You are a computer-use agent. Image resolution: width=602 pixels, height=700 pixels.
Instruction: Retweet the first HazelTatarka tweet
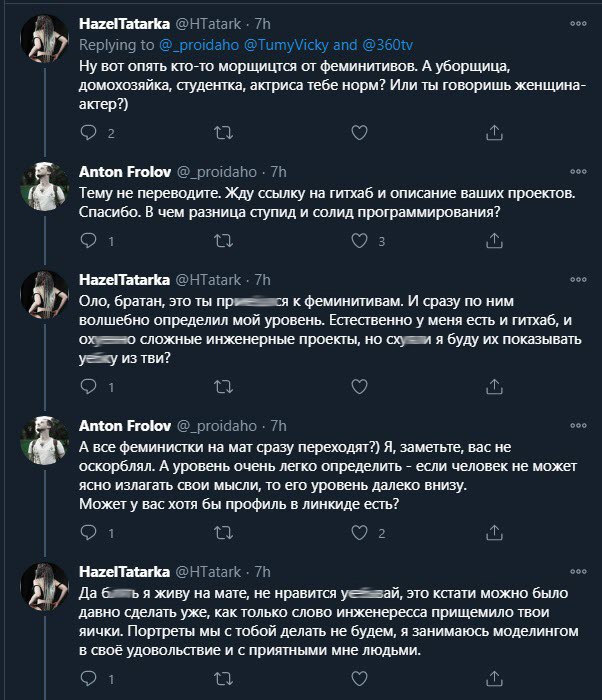coord(223,133)
